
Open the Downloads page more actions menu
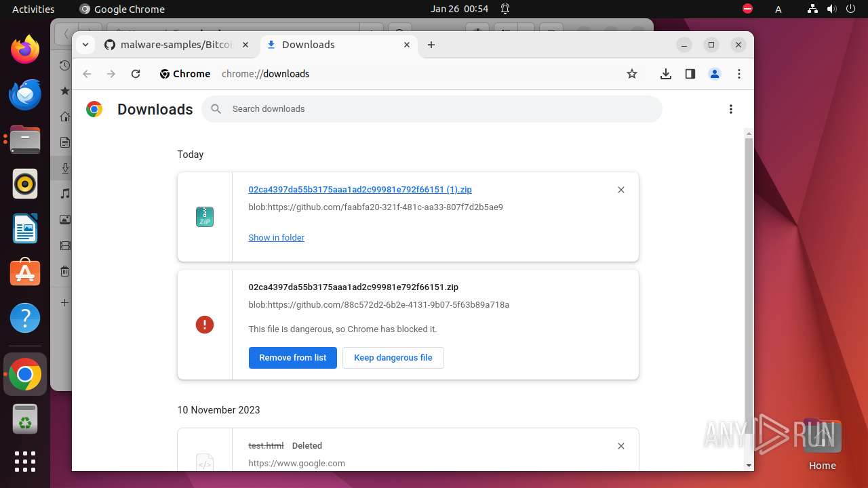click(x=731, y=109)
